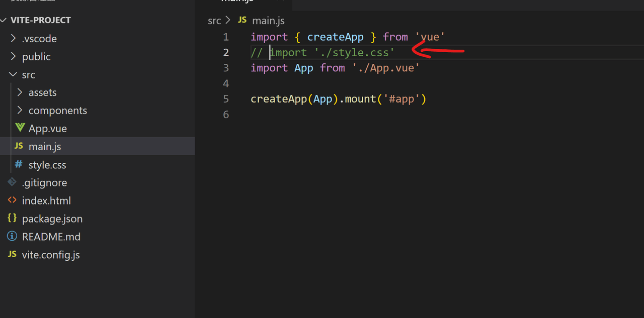Open the .gitignore file
Screen dimensions: 644x318
(44, 183)
